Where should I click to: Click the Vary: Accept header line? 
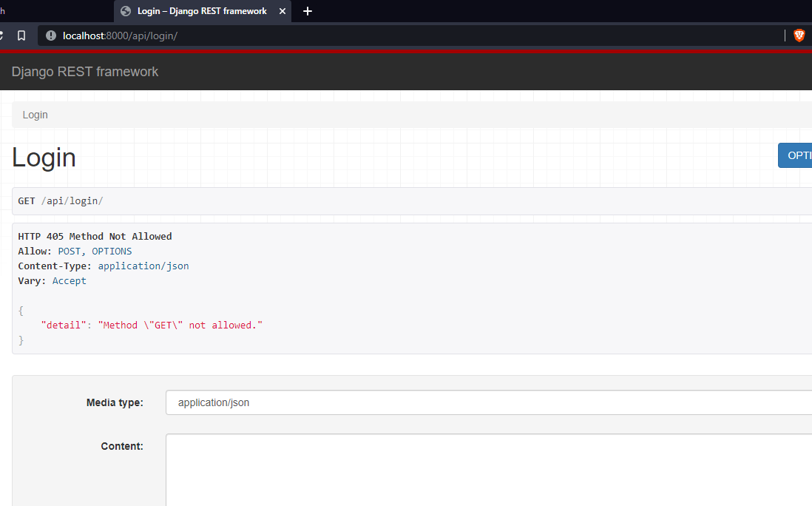coord(53,280)
